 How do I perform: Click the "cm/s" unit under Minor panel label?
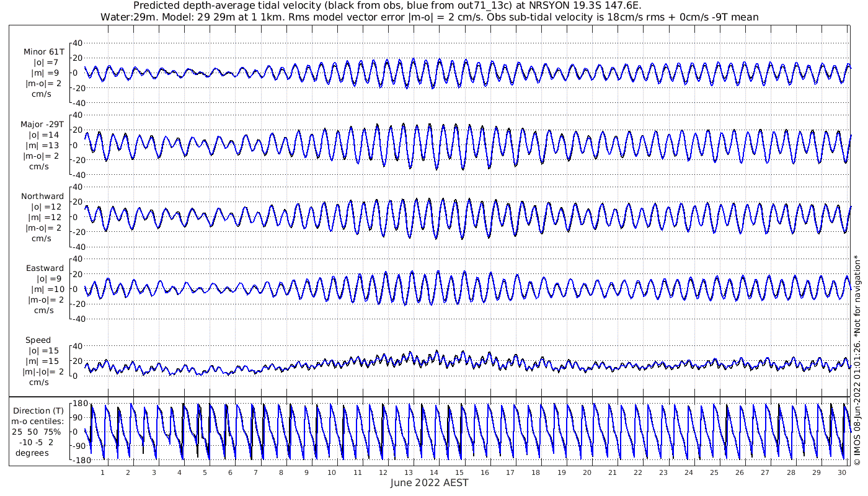pyautogui.click(x=42, y=94)
